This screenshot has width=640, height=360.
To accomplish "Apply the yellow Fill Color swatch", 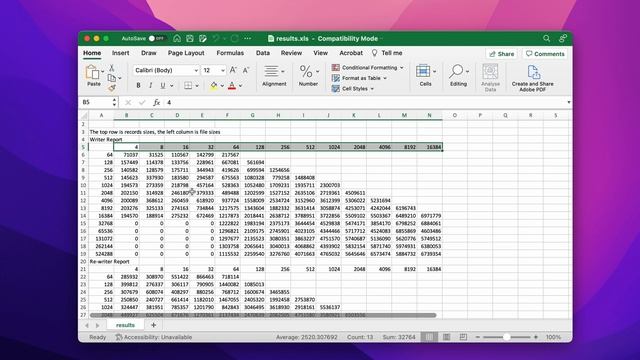I will coord(213,86).
